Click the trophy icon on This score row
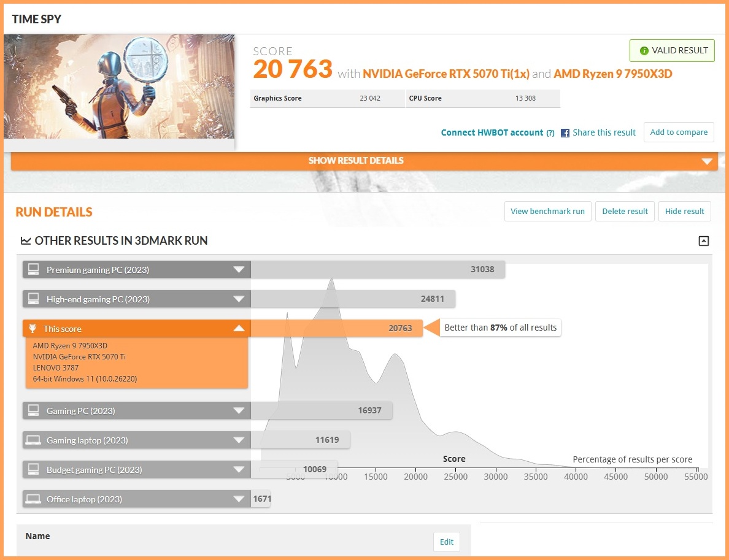This screenshot has width=729, height=560. click(x=33, y=329)
